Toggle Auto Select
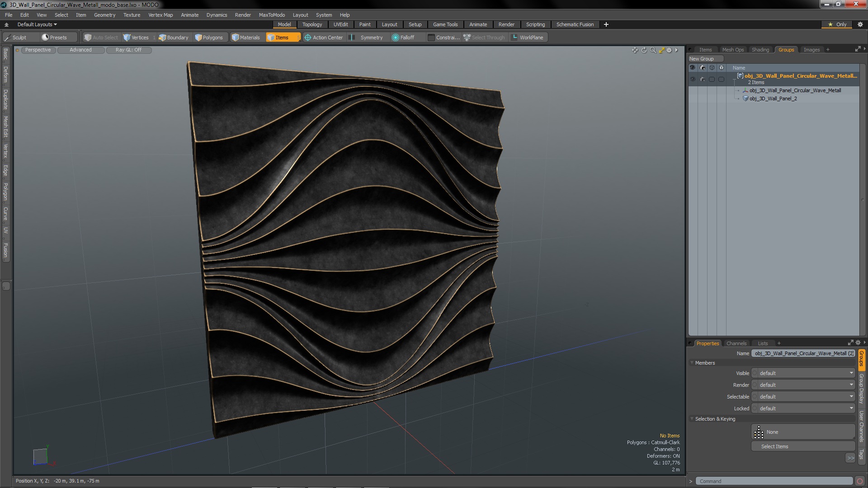The width and height of the screenshot is (868, 488). pyautogui.click(x=101, y=38)
